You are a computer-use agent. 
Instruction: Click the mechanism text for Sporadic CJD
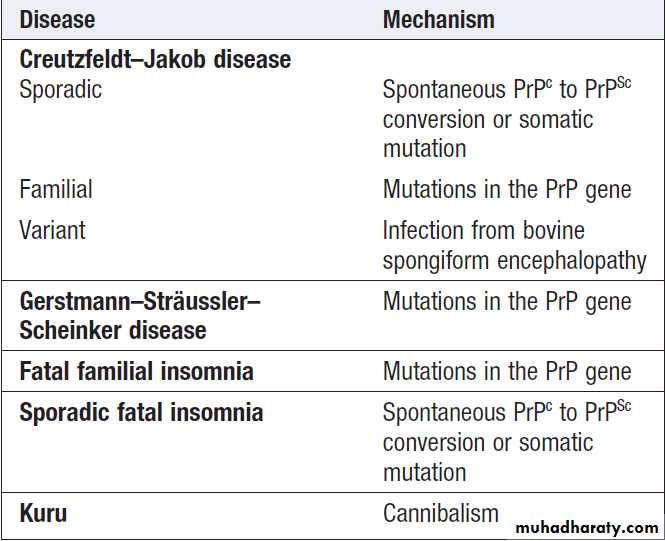pos(506,119)
